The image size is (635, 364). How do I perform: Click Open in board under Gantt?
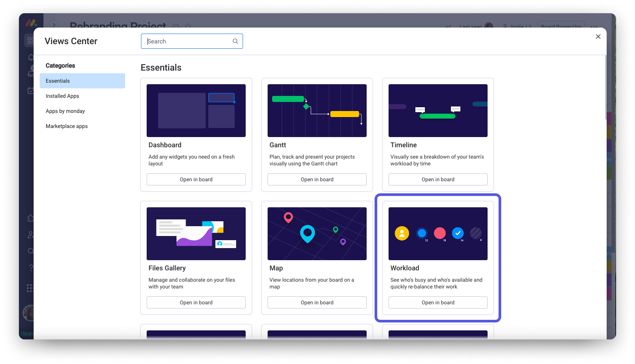317,179
